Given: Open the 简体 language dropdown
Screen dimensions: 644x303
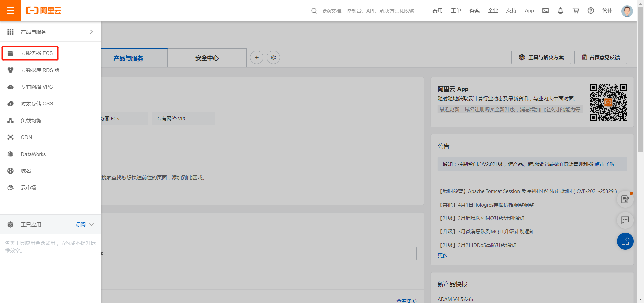Looking at the screenshot, I should coord(607,11).
